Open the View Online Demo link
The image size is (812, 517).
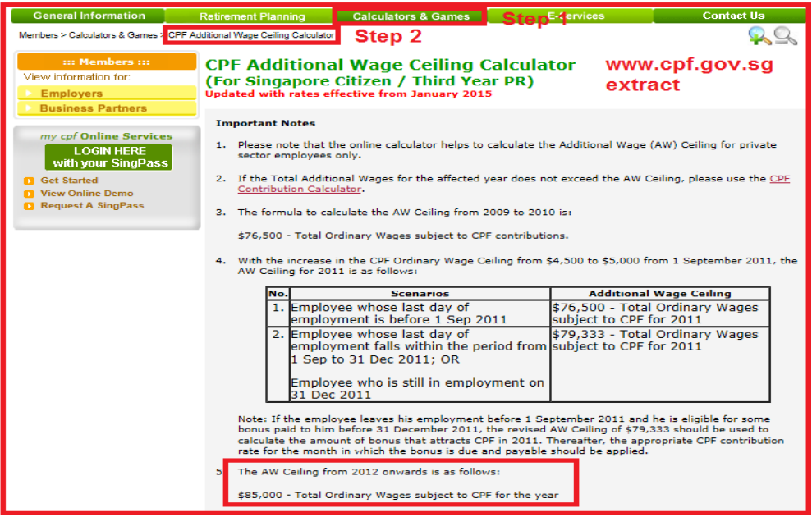(86, 194)
